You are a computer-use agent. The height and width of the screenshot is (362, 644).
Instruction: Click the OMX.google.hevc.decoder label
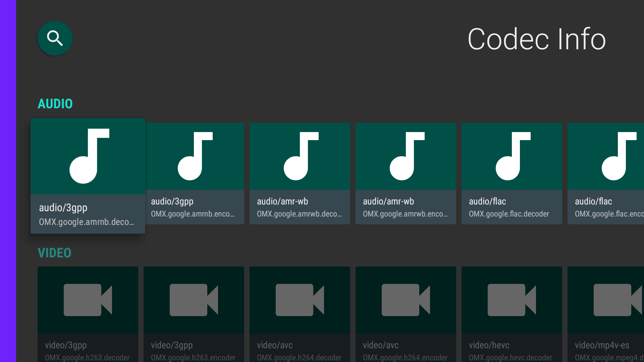coord(511,357)
